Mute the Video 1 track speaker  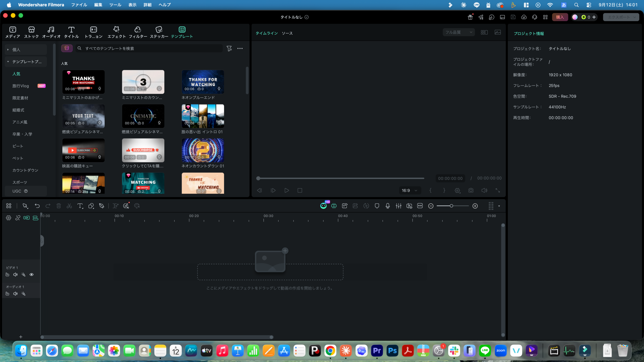15,275
